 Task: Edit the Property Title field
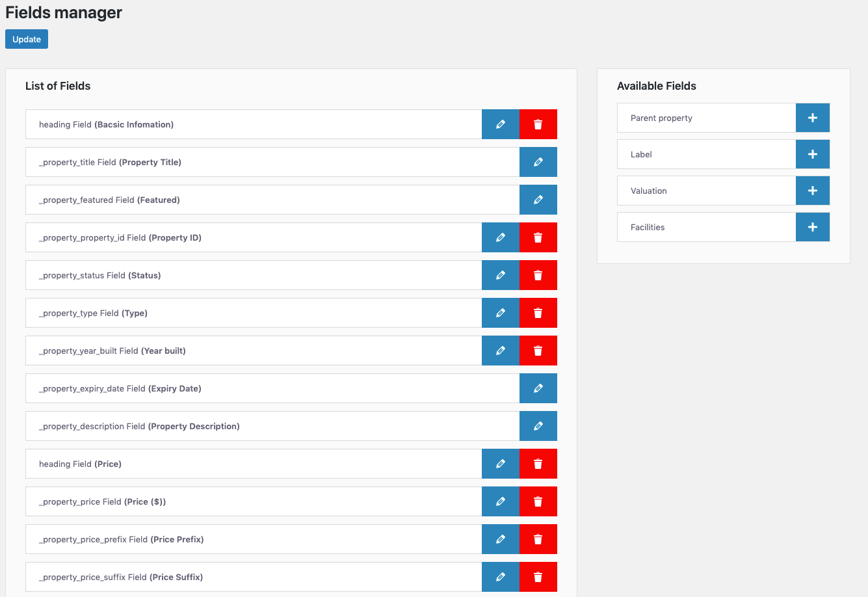tap(538, 162)
